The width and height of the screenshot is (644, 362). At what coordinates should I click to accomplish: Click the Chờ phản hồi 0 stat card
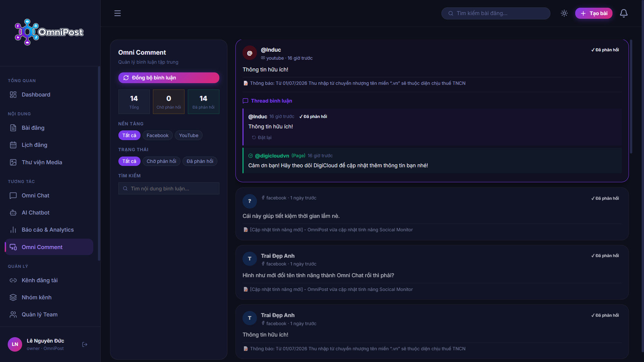pos(169,102)
